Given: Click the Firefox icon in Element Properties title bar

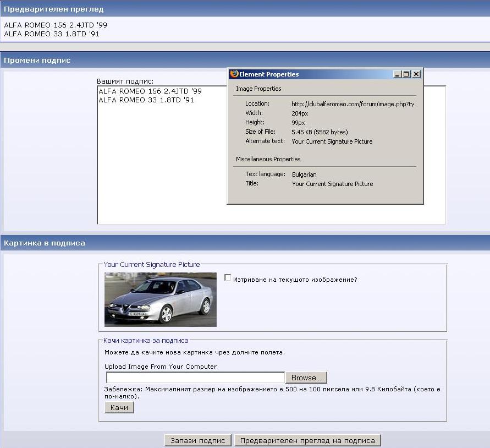Looking at the screenshot, I should click(x=234, y=74).
